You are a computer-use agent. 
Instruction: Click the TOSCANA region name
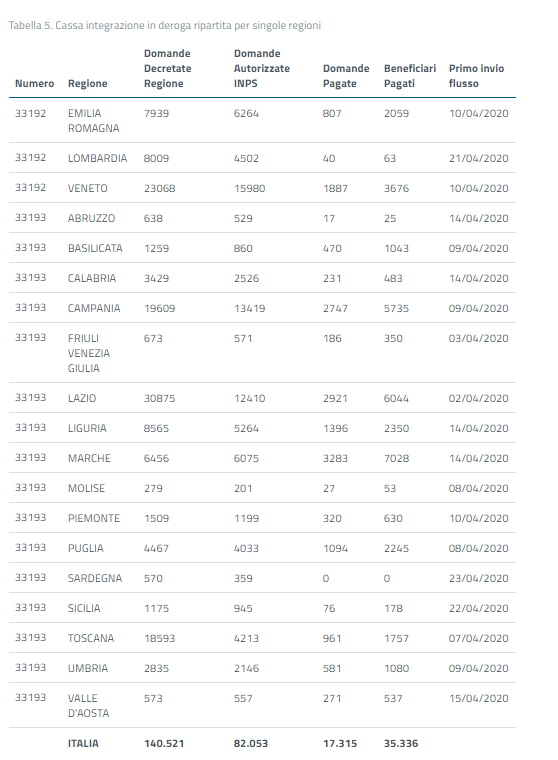tap(91, 638)
